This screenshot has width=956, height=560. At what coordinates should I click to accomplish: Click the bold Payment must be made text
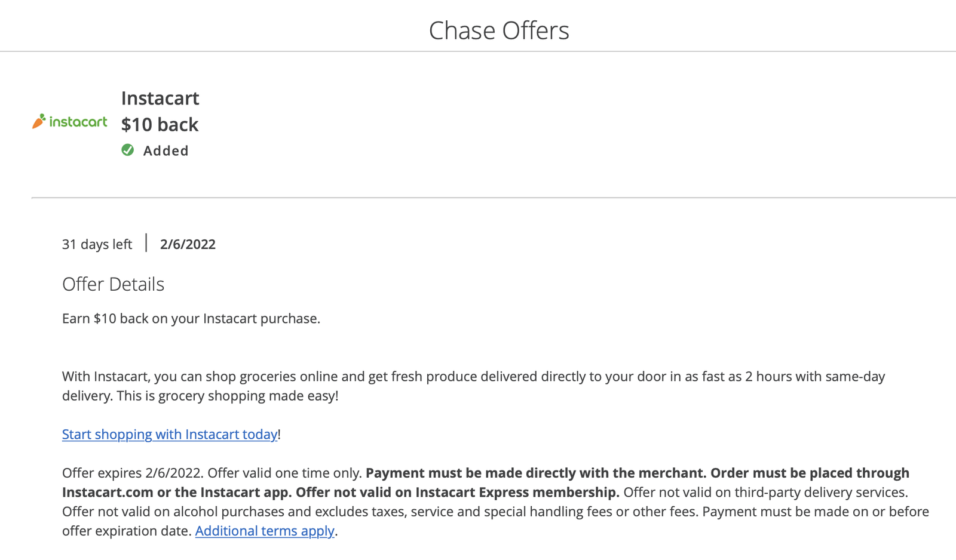point(535,473)
